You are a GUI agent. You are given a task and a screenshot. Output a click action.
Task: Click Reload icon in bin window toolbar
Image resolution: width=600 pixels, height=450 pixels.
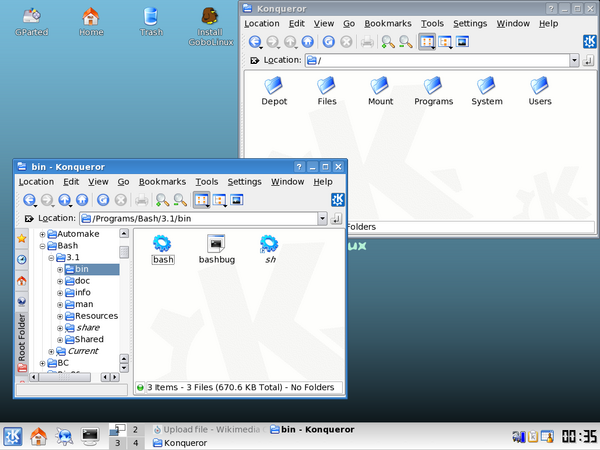(103, 200)
